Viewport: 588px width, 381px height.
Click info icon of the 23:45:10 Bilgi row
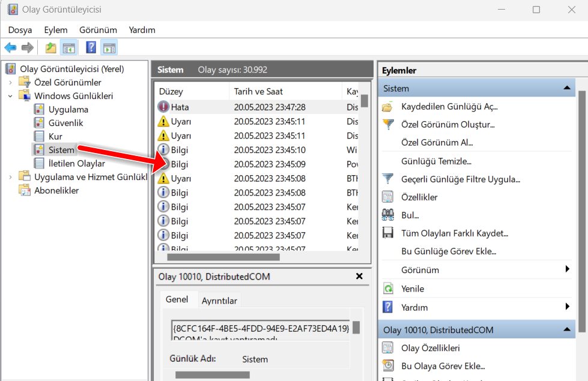click(x=163, y=149)
